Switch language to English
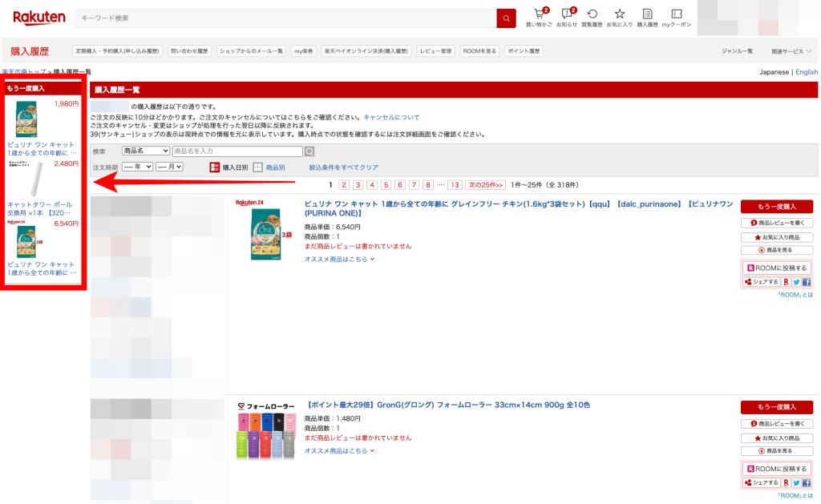 pos(807,72)
